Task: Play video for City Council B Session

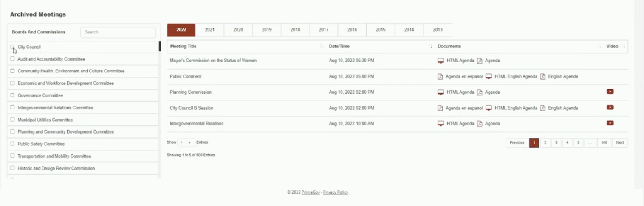Action: [610, 107]
